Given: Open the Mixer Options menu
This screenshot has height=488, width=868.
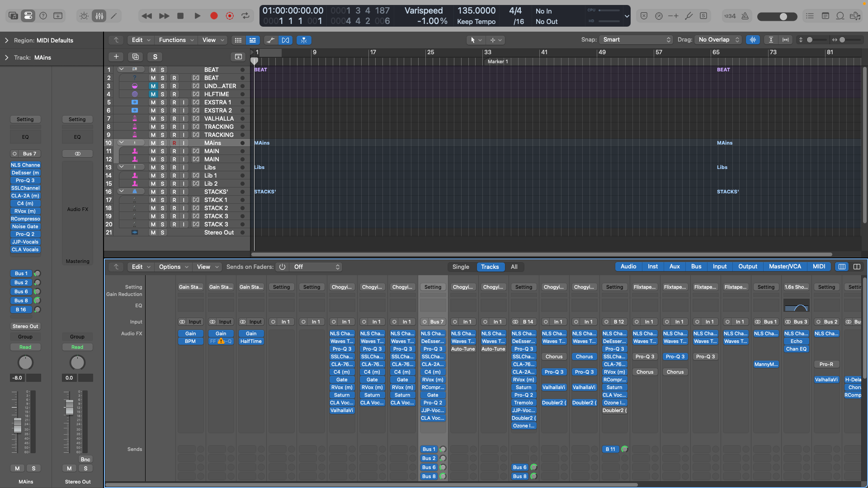Looking at the screenshot, I should pyautogui.click(x=174, y=267).
